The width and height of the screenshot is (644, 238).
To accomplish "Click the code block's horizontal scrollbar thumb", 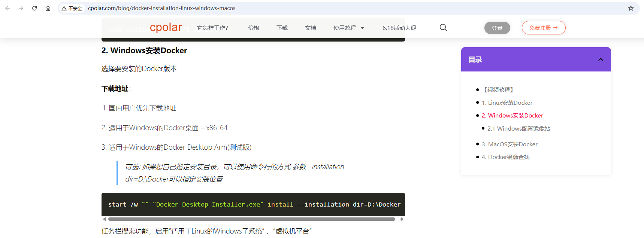I will 252,219.
